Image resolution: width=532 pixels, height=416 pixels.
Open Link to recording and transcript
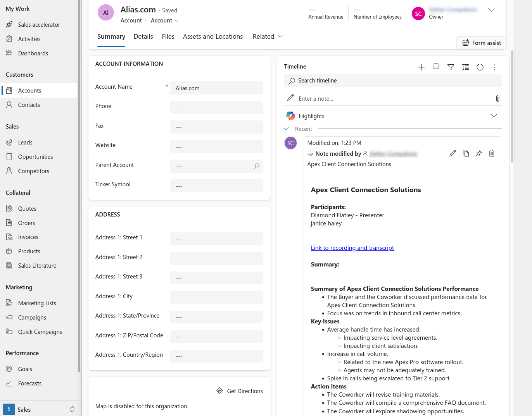352,248
